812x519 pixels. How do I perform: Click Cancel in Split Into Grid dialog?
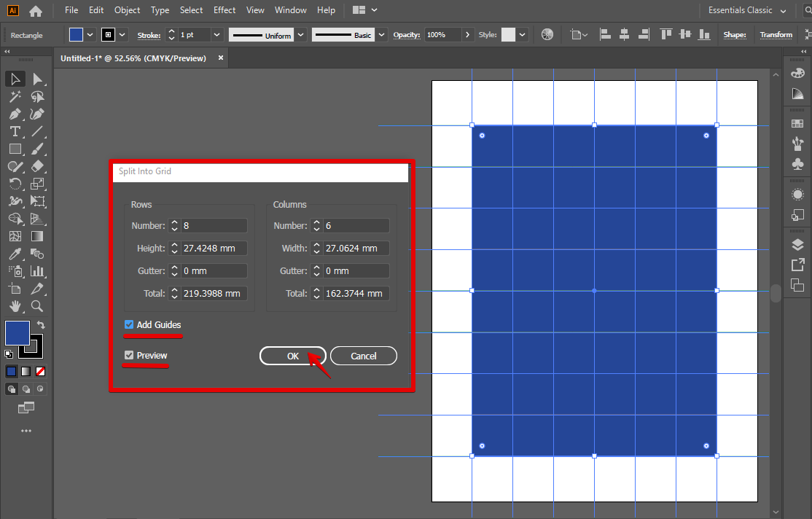[363, 356]
